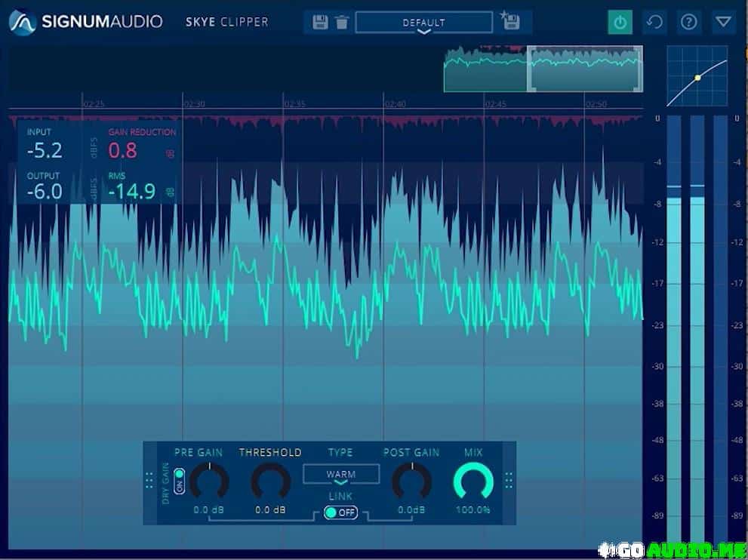
Task: Click the POST GAIN label
Action: coord(411,452)
